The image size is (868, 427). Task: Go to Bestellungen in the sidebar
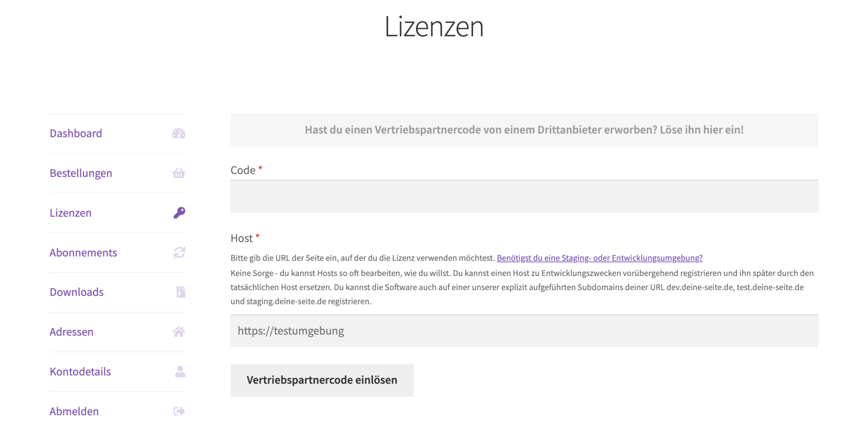81,173
